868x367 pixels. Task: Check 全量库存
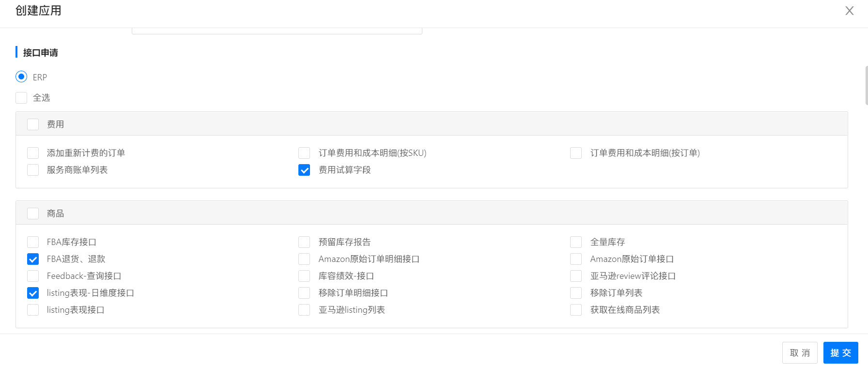tap(576, 242)
